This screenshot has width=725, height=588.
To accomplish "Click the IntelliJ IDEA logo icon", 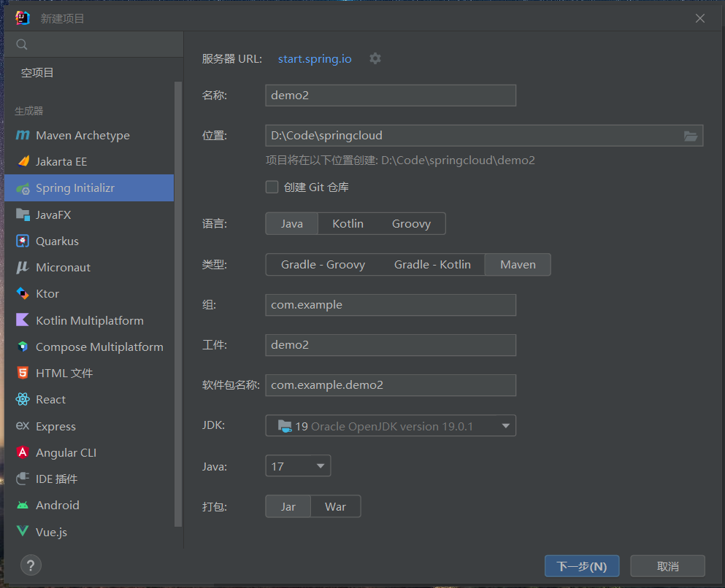I will 23,18.
